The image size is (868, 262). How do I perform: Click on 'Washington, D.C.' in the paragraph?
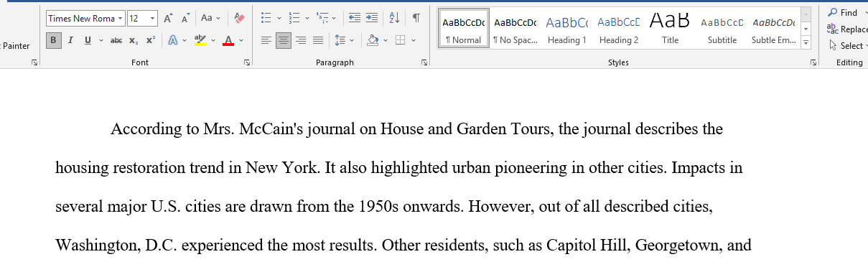point(116,246)
